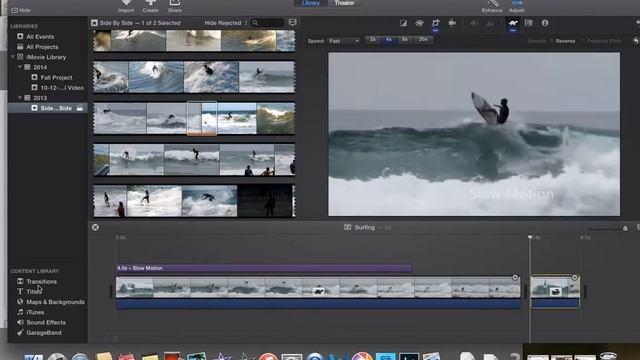The height and width of the screenshot is (360, 640).
Task: Select the Volume speaker adjustment icon
Action: point(474,23)
